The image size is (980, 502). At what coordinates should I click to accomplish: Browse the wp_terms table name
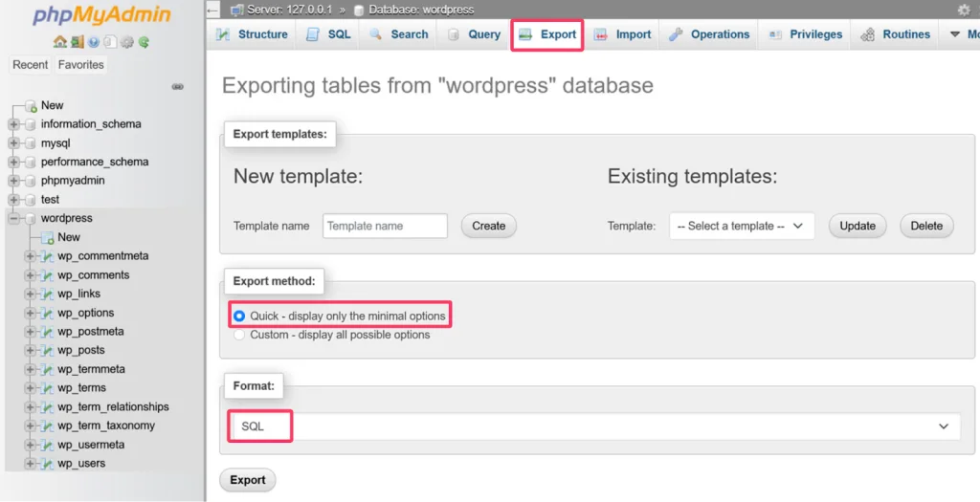pos(82,388)
